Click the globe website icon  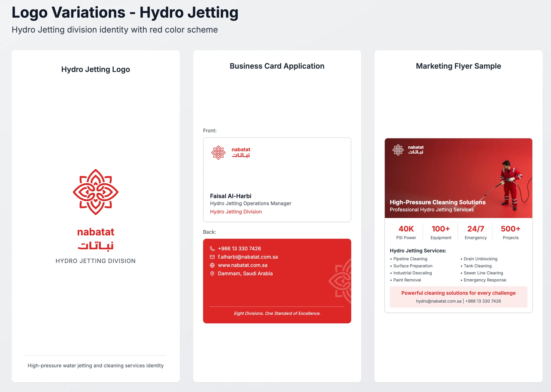coord(212,265)
